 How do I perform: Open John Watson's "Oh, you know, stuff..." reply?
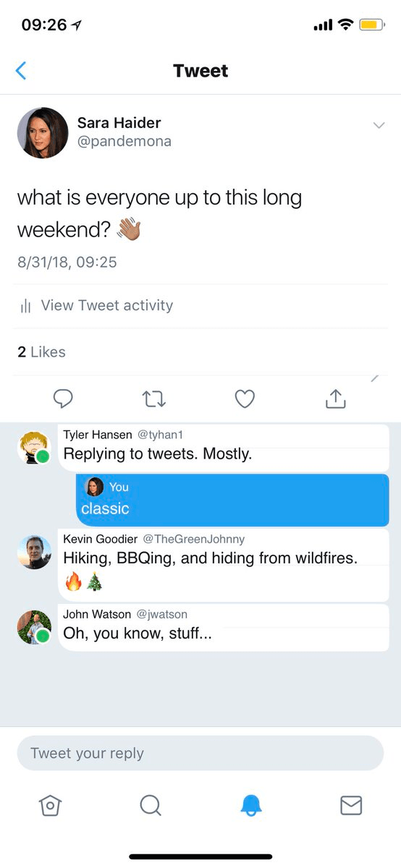224,628
